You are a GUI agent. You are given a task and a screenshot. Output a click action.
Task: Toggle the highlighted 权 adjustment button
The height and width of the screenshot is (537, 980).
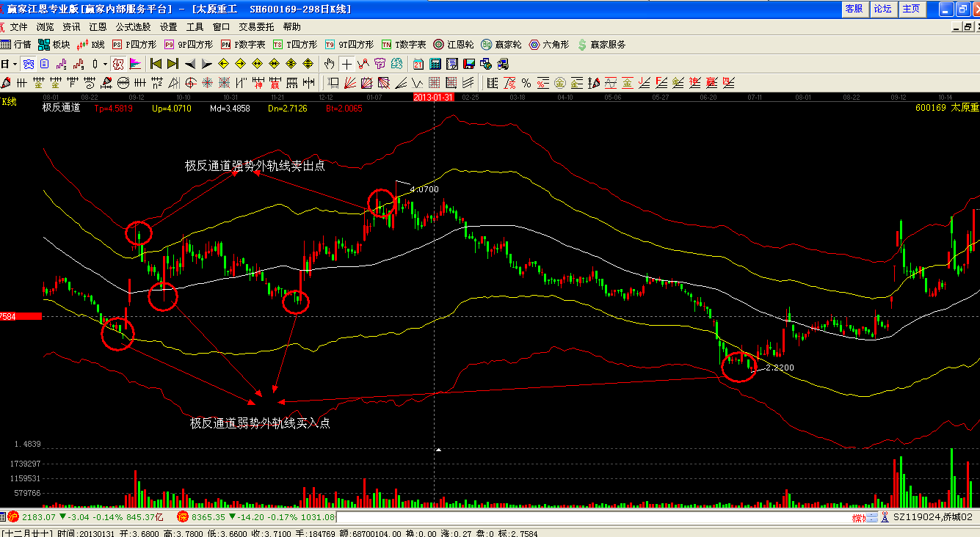coord(117,64)
